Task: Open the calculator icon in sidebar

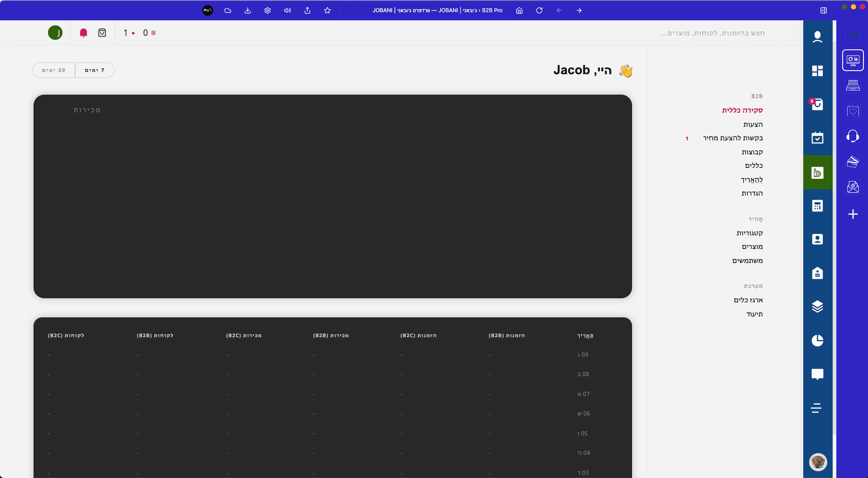Action: click(x=817, y=206)
